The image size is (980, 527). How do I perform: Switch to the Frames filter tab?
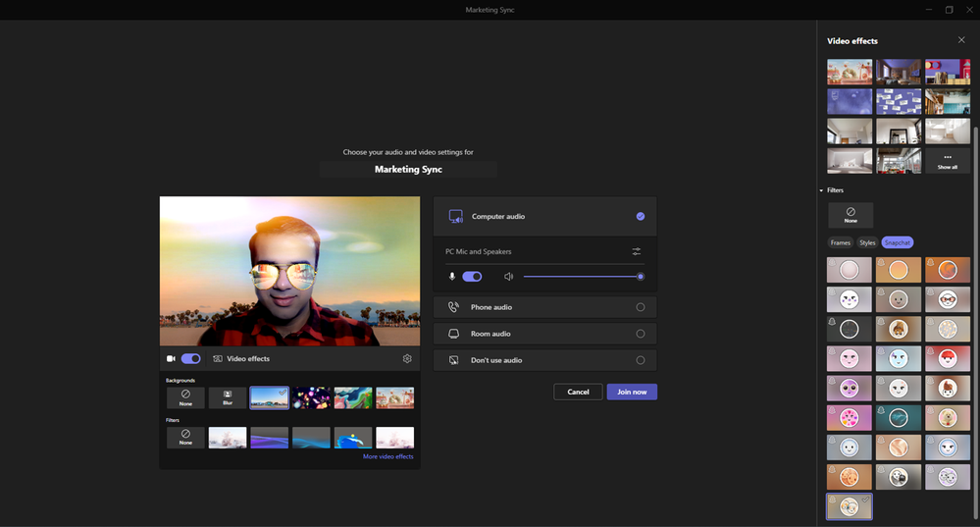[x=840, y=242]
